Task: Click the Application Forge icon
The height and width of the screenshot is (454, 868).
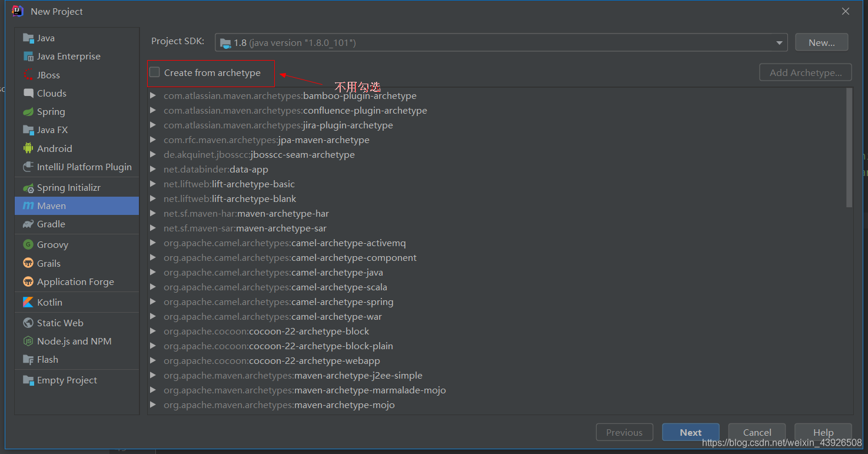Action: (x=28, y=282)
